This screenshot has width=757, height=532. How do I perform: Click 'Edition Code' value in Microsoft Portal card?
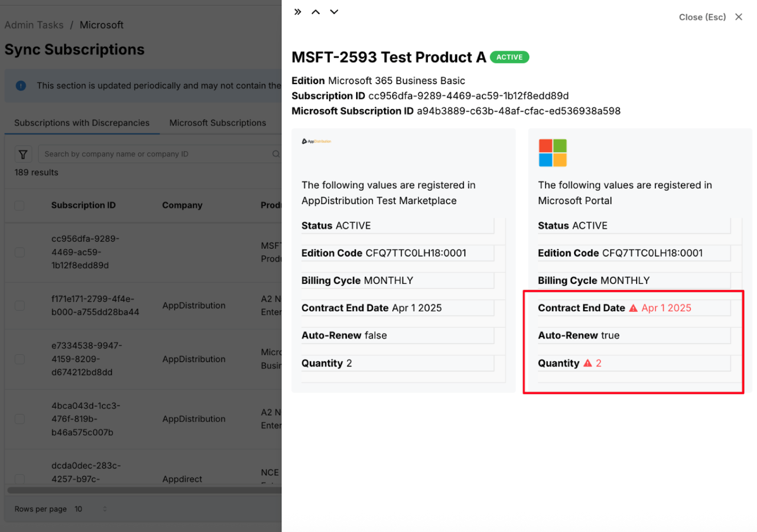pos(652,253)
